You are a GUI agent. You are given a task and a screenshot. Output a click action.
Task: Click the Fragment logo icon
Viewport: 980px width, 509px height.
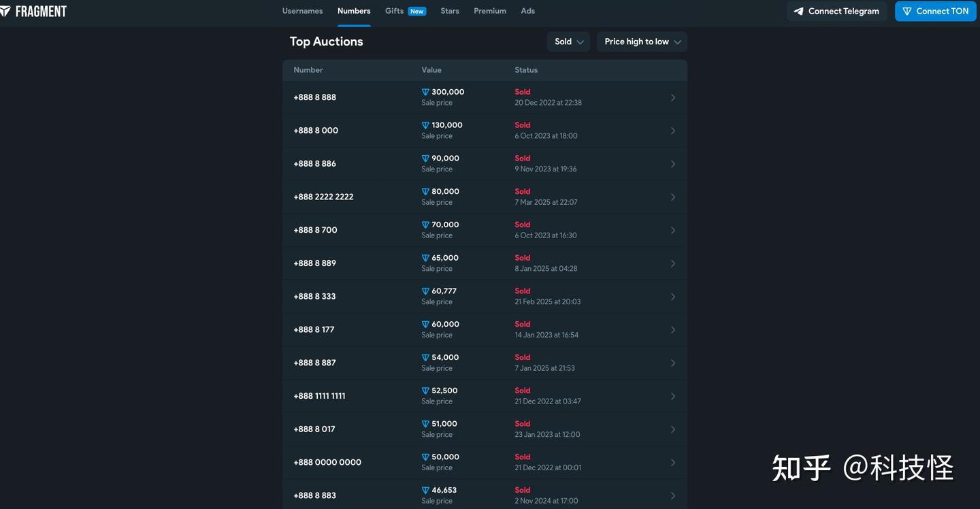click(5, 11)
